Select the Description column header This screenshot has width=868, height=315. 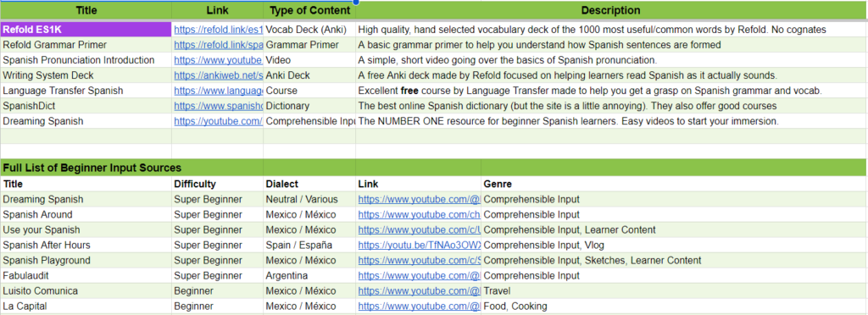(x=611, y=10)
